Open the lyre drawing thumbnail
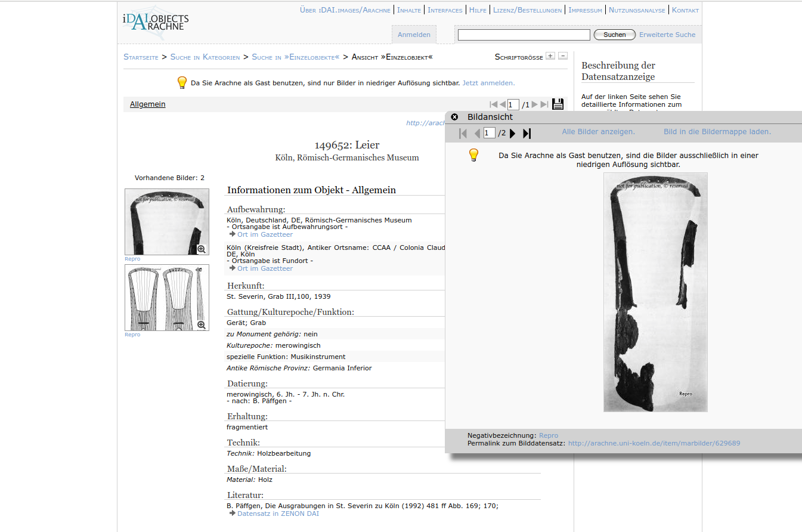The image size is (802, 532). coord(161,297)
